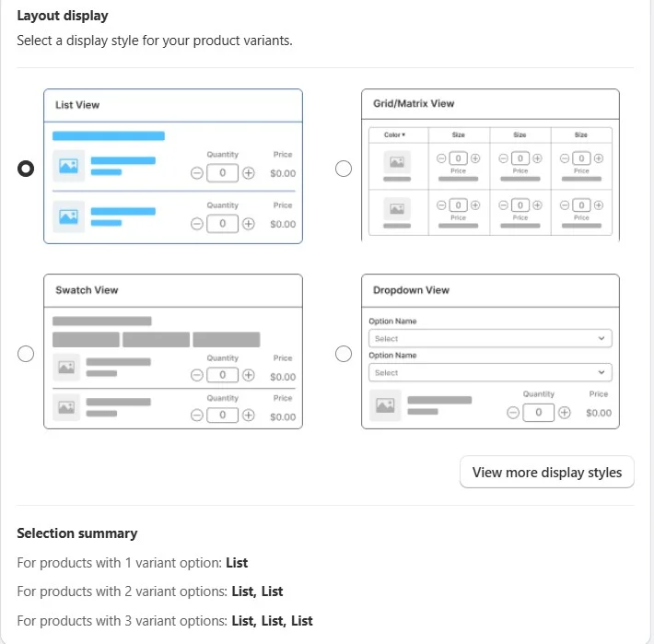Click the View more display styles button
The height and width of the screenshot is (644, 654).
pos(547,472)
